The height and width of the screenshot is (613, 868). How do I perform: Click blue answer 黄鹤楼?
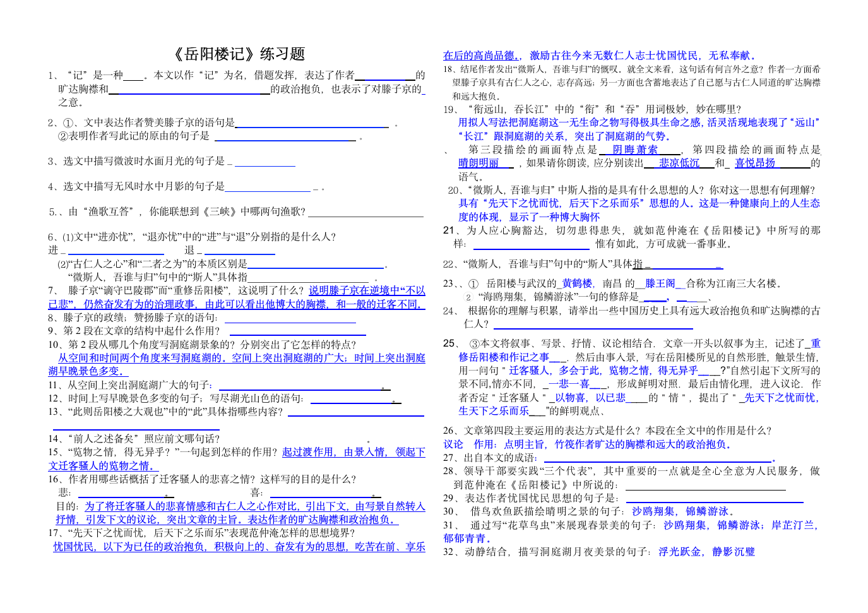(x=577, y=283)
